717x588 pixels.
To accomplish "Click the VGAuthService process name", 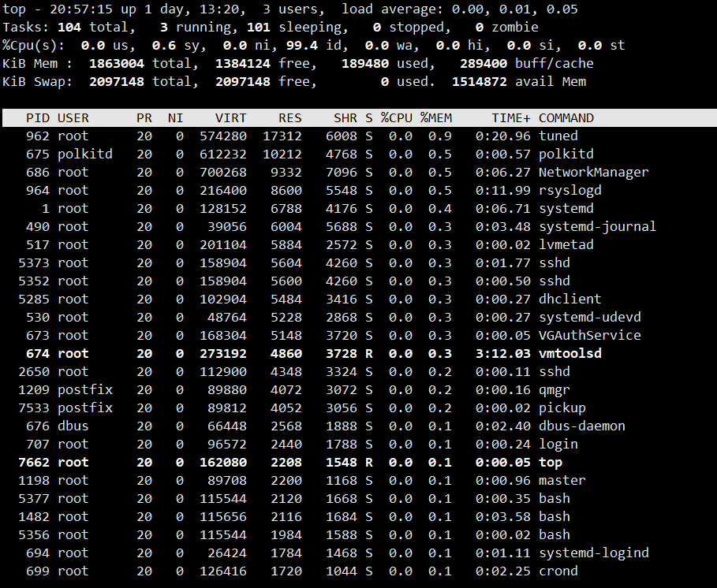I will 590,335.
